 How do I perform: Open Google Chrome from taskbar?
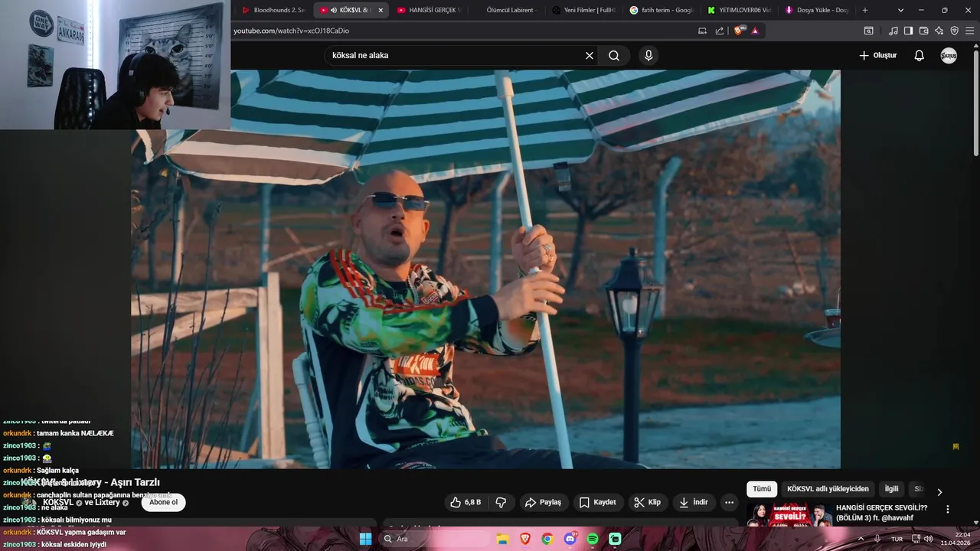(x=547, y=539)
